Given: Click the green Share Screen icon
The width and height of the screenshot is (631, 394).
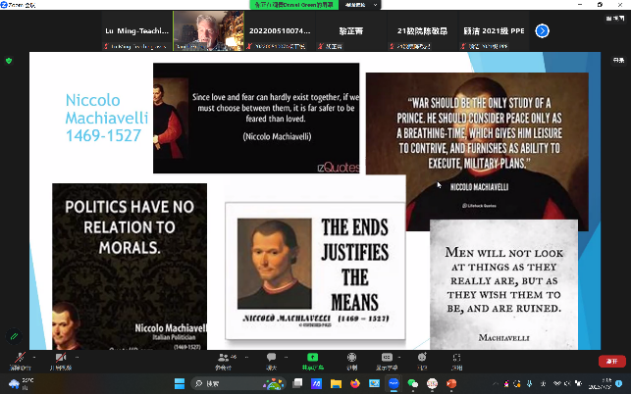Looking at the screenshot, I should click(313, 357).
